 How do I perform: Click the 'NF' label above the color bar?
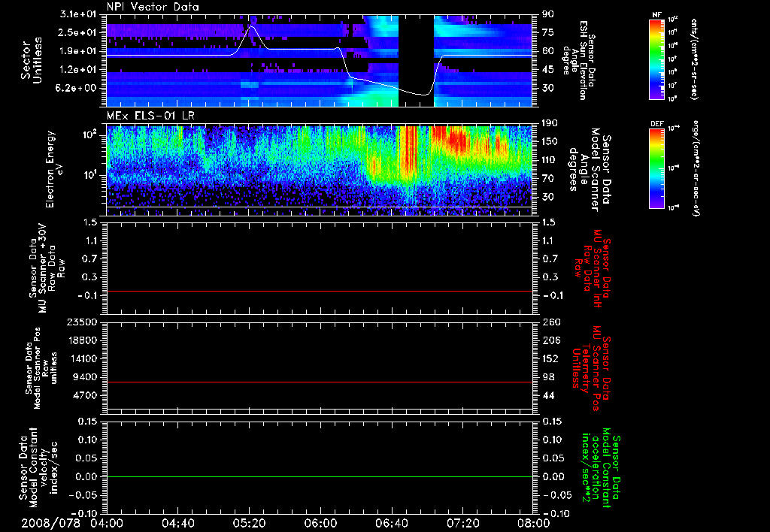point(657,15)
